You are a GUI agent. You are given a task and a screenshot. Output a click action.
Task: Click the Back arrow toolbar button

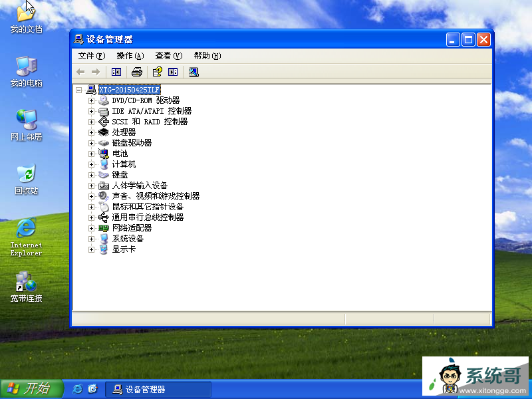(80, 72)
